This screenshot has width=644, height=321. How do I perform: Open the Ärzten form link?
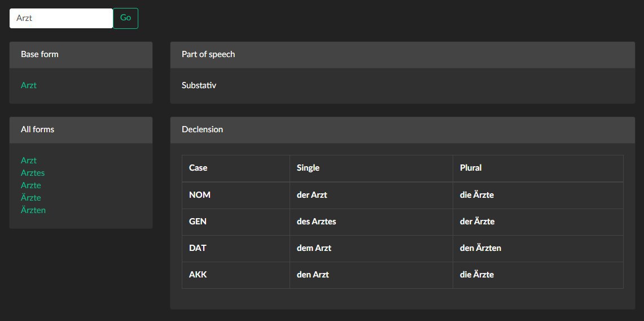[33, 210]
